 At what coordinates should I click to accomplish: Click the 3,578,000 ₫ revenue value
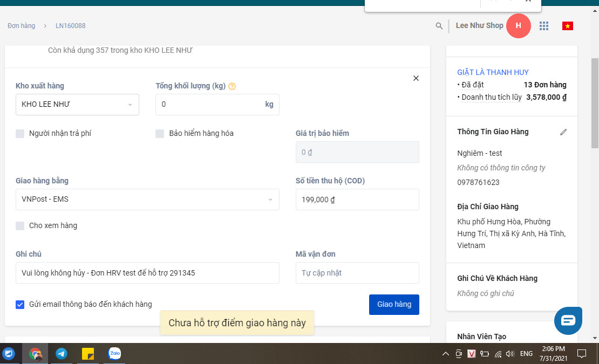(546, 97)
